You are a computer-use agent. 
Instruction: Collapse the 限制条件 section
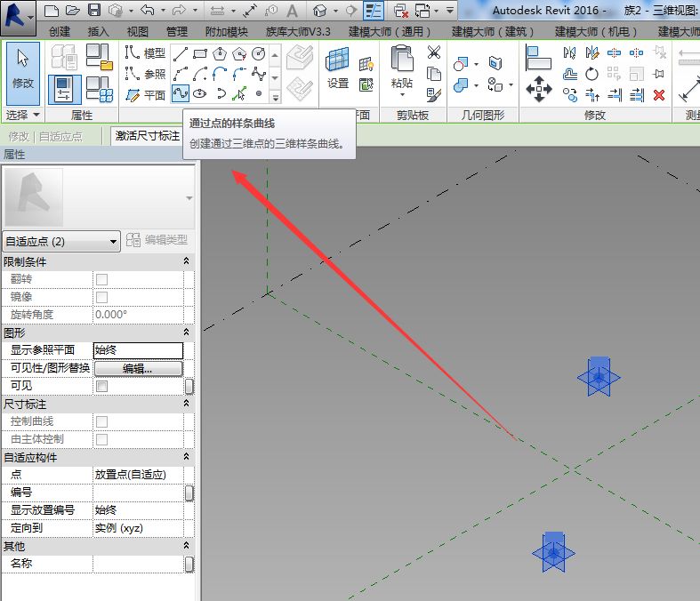click(x=186, y=261)
